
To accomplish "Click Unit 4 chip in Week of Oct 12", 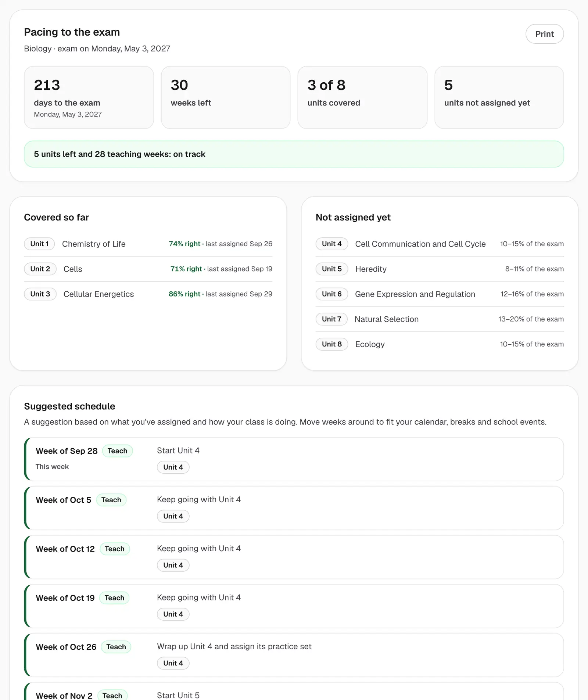I will (173, 565).
